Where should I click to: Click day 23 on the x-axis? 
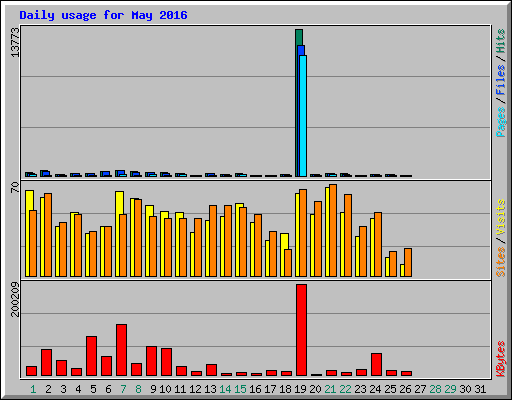click(360, 389)
